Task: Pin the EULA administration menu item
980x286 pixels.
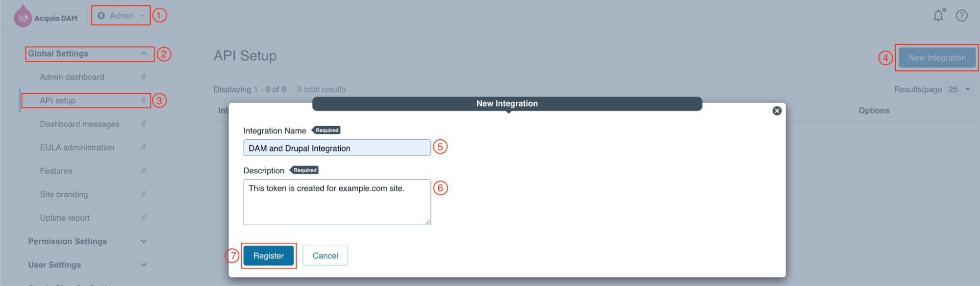Action: click(144, 148)
